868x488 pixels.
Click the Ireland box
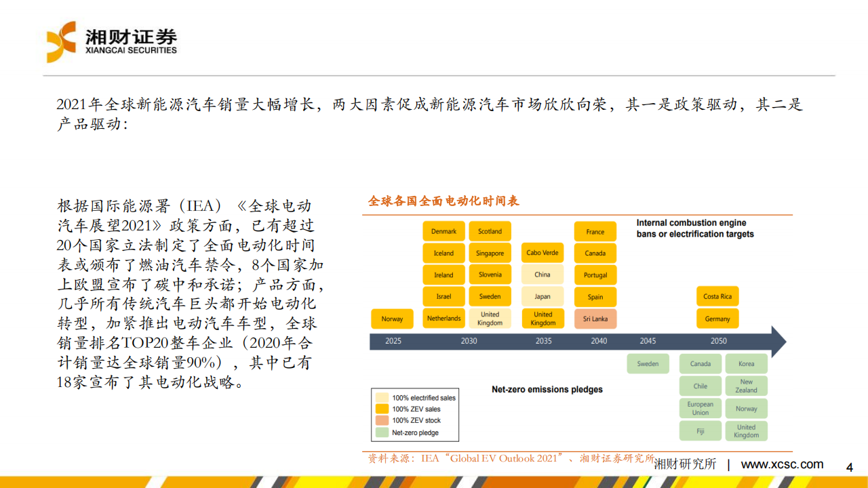444,274
